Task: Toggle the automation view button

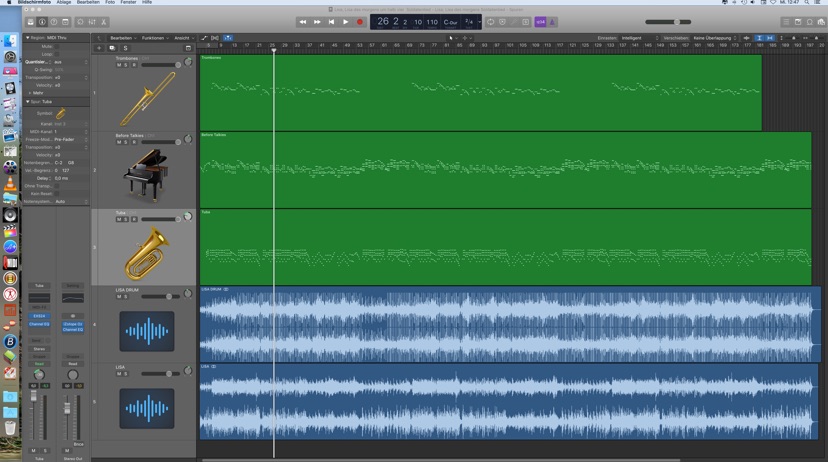Action: tap(204, 38)
